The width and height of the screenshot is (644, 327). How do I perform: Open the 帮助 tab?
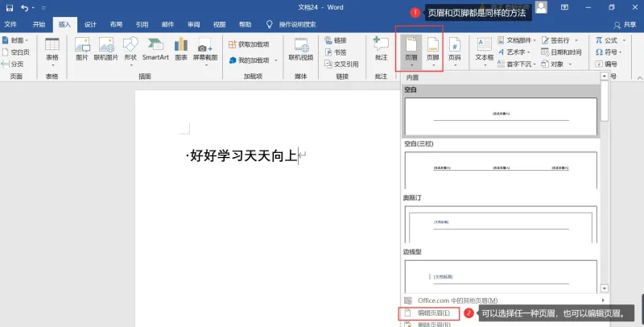pyautogui.click(x=246, y=25)
